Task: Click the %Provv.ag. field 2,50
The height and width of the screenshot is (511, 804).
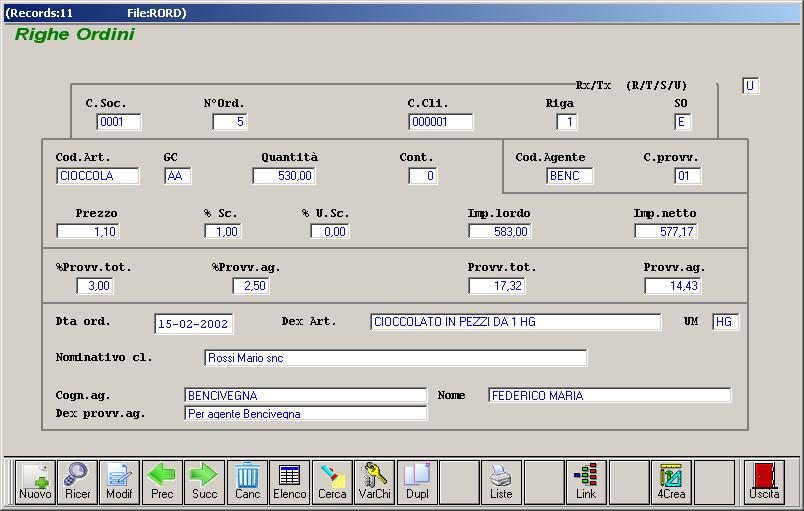Action: tap(250, 286)
